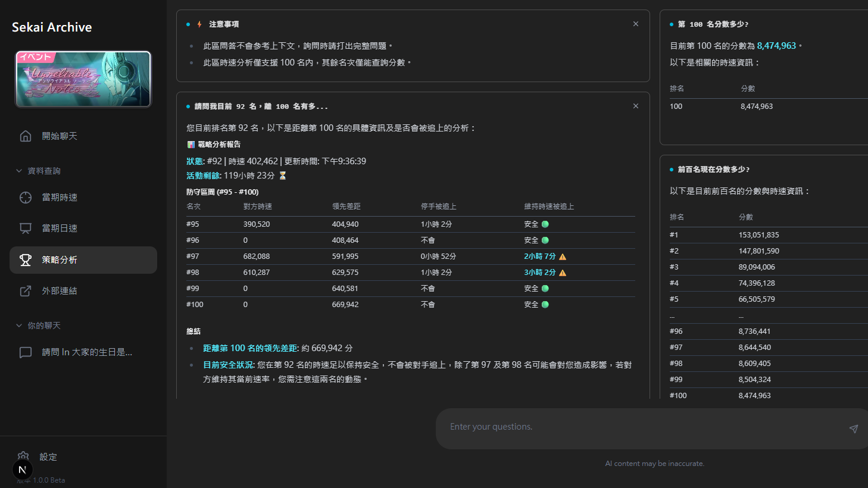Click the 活動剩餘 label
Viewport: 868px width, 488px height.
[204, 176]
